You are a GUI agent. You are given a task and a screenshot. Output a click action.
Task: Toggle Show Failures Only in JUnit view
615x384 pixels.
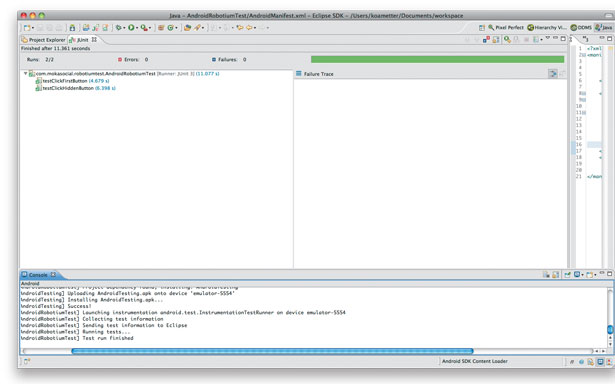[x=486, y=39]
